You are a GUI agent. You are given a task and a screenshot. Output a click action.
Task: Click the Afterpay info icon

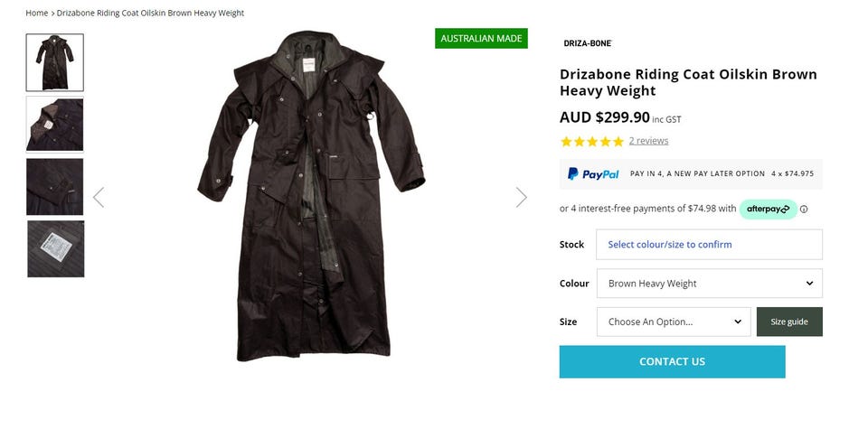(x=804, y=210)
